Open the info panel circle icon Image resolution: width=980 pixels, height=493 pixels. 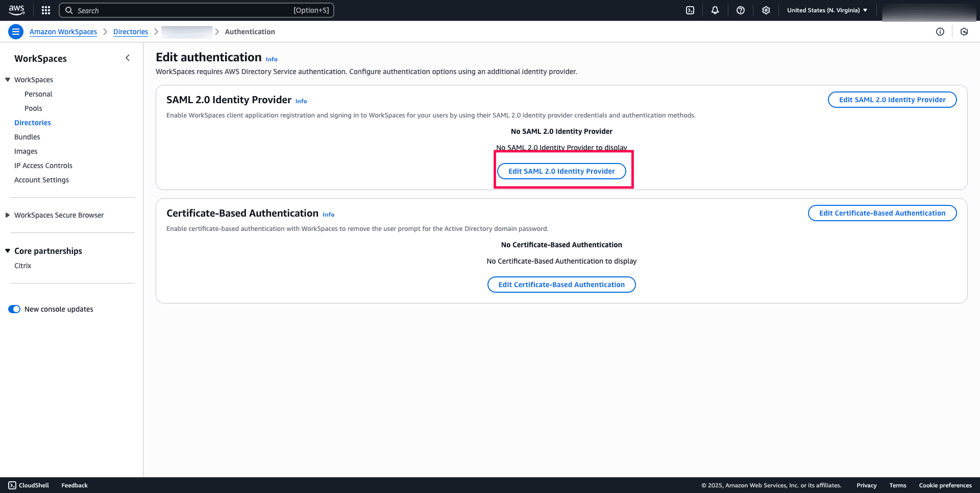(940, 32)
